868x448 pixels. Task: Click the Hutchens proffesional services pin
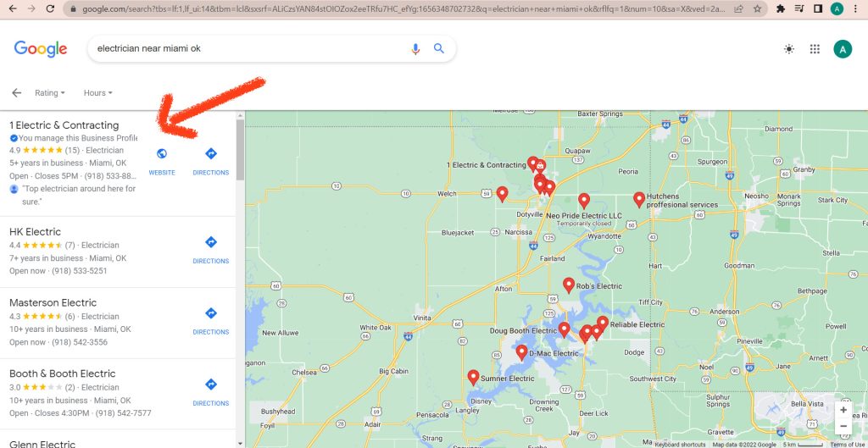639,199
